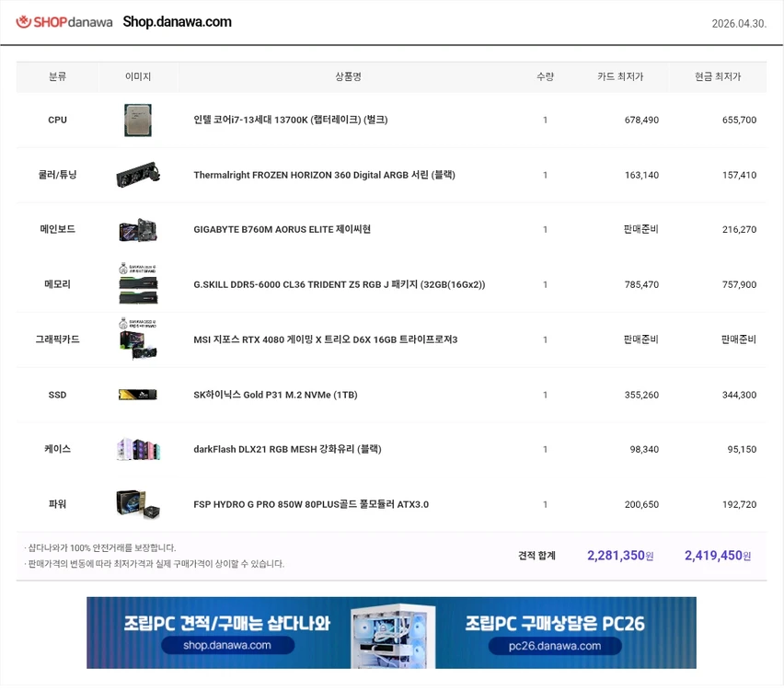
Task: Click banner text 조립PC 구매상담은 PC26
Action: (555, 624)
